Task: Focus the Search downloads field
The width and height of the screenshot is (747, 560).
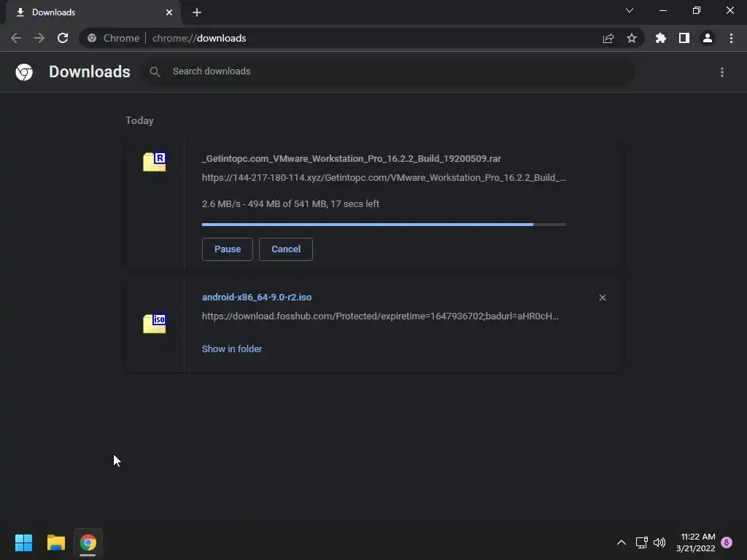Action: [x=387, y=71]
